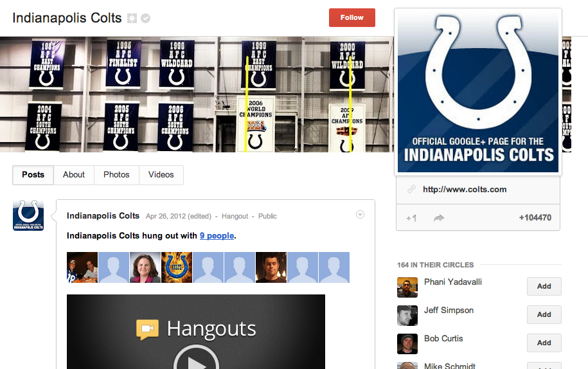Open the Posts tab
The width and height of the screenshot is (588, 369).
pyautogui.click(x=33, y=175)
